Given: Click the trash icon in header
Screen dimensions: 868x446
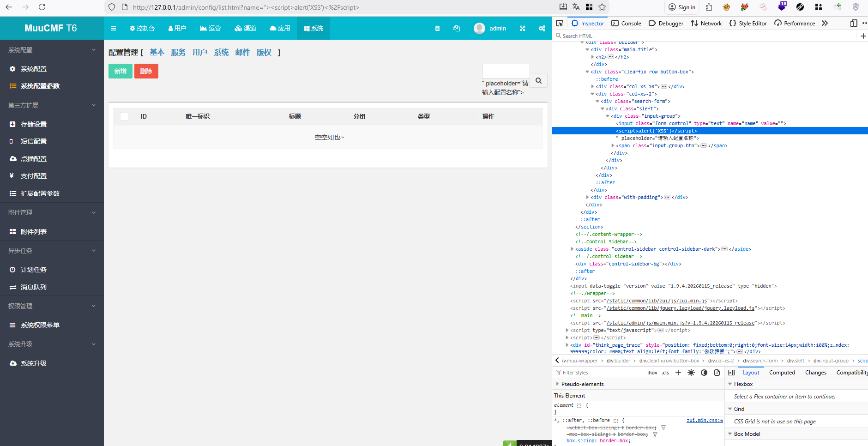Looking at the screenshot, I should tap(437, 29).
